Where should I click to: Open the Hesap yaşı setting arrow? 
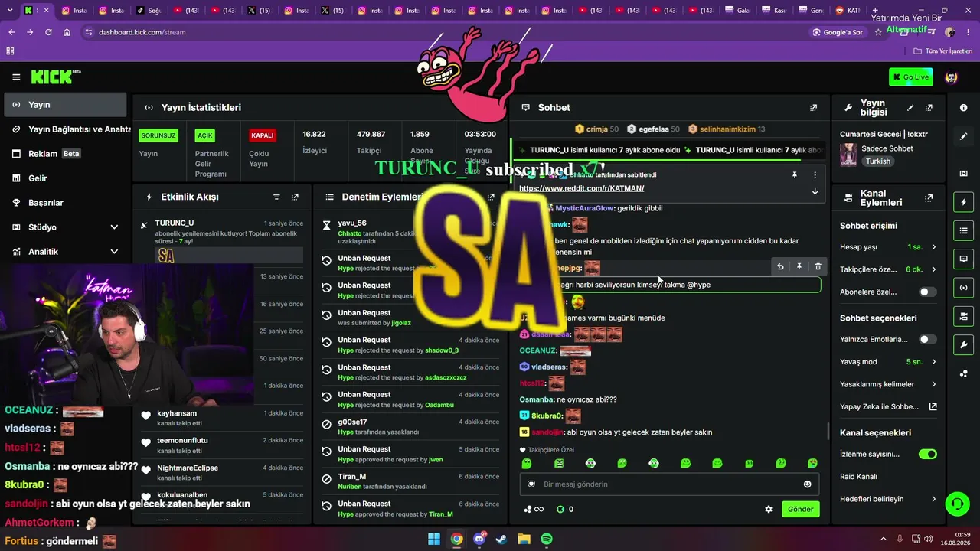[x=933, y=247]
